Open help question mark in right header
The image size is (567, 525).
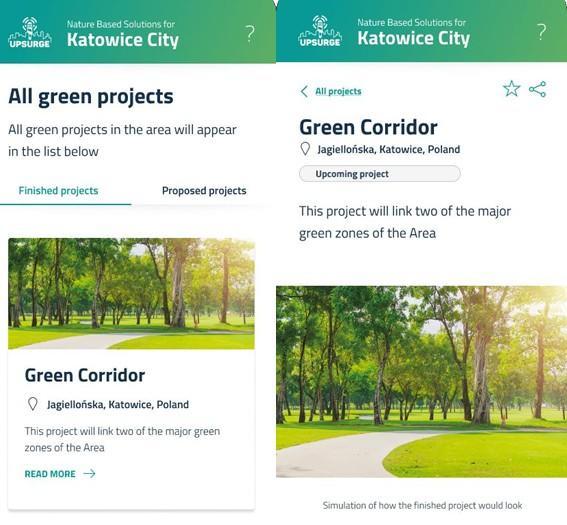coord(541,32)
